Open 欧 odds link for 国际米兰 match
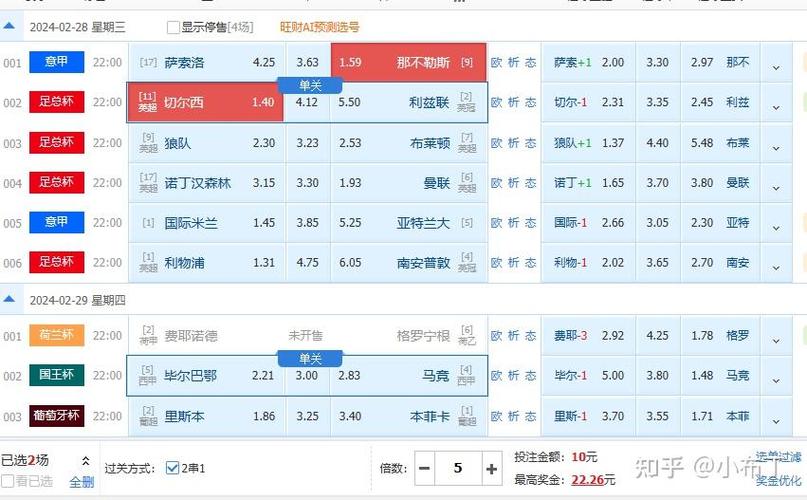The height and width of the screenshot is (500, 807). tap(496, 223)
